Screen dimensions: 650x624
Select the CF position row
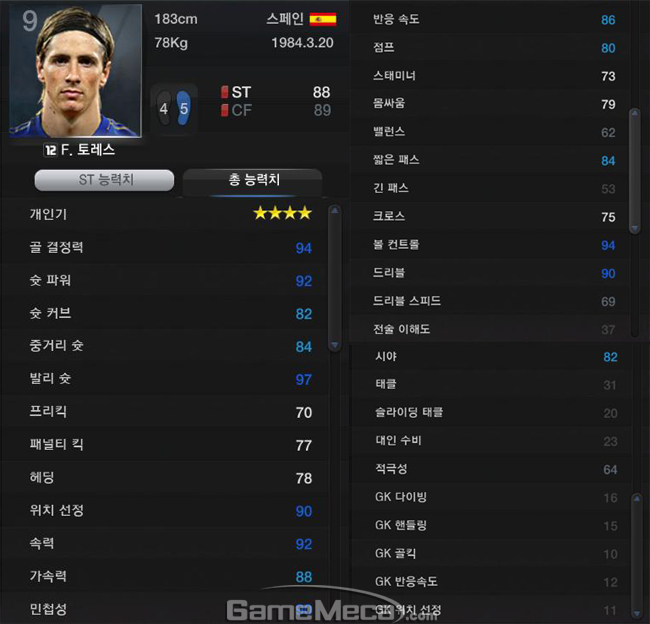tap(276, 110)
